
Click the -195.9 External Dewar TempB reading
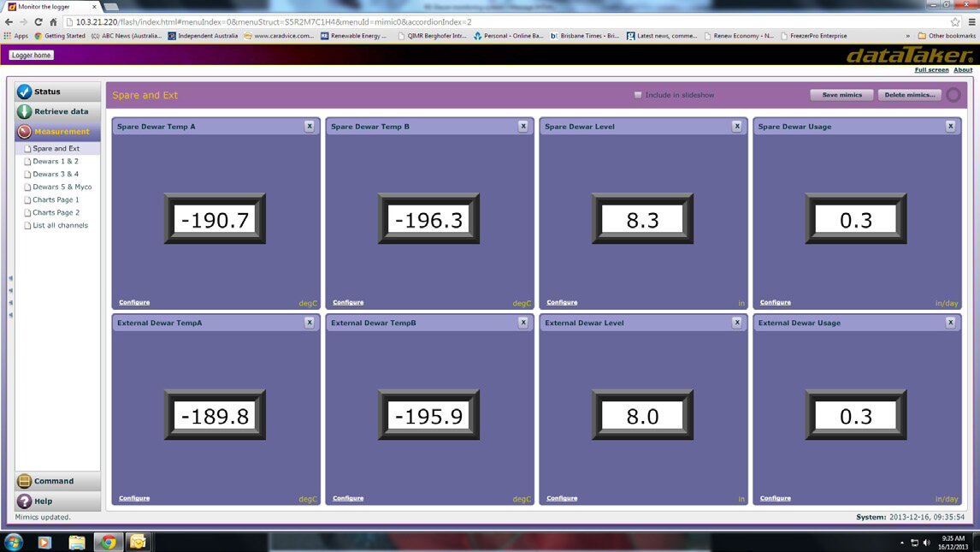coord(428,416)
